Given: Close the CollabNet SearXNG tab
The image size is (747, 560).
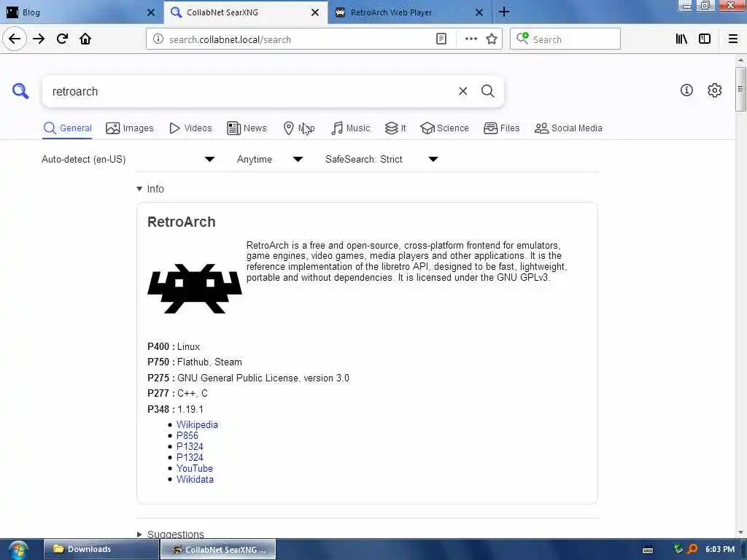Looking at the screenshot, I should (315, 12).
